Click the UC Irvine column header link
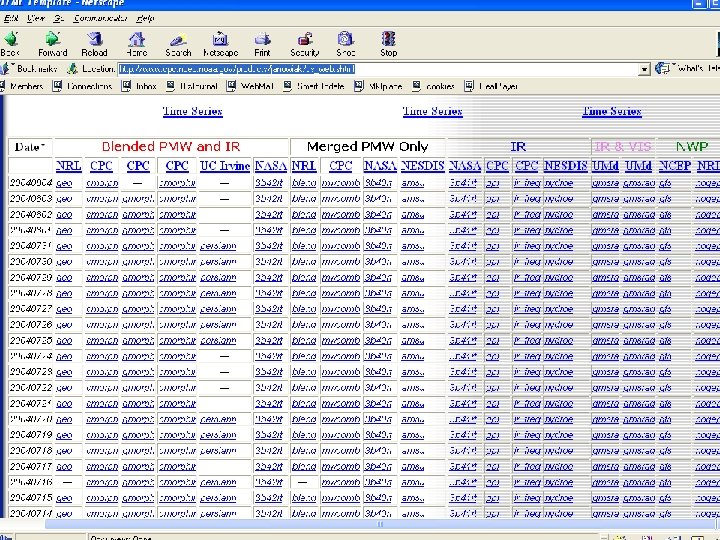720x540 pixels. coord(224,166)
